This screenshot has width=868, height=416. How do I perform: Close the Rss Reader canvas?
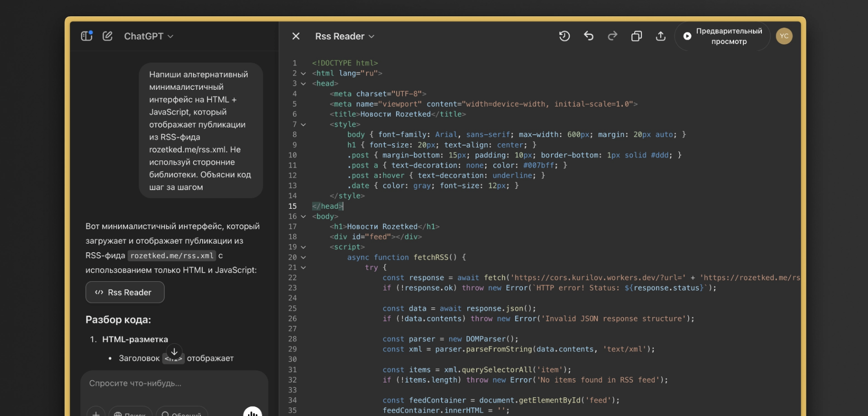296,36
